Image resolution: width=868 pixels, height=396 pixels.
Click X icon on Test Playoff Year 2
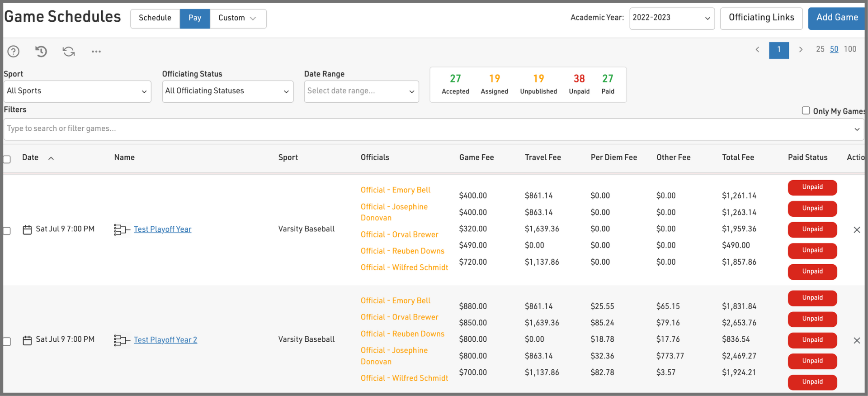point(856,340)
